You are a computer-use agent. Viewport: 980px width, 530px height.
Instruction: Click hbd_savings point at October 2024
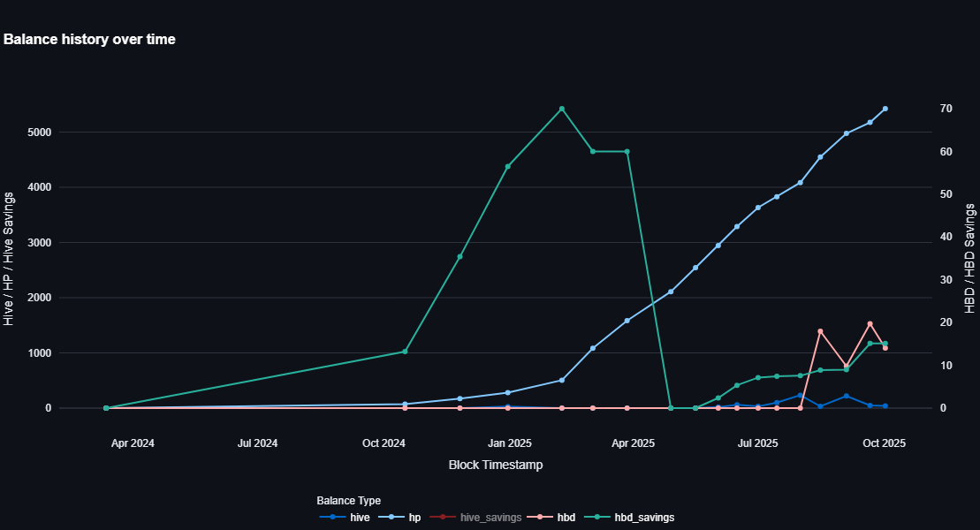(x=405, y=352)
